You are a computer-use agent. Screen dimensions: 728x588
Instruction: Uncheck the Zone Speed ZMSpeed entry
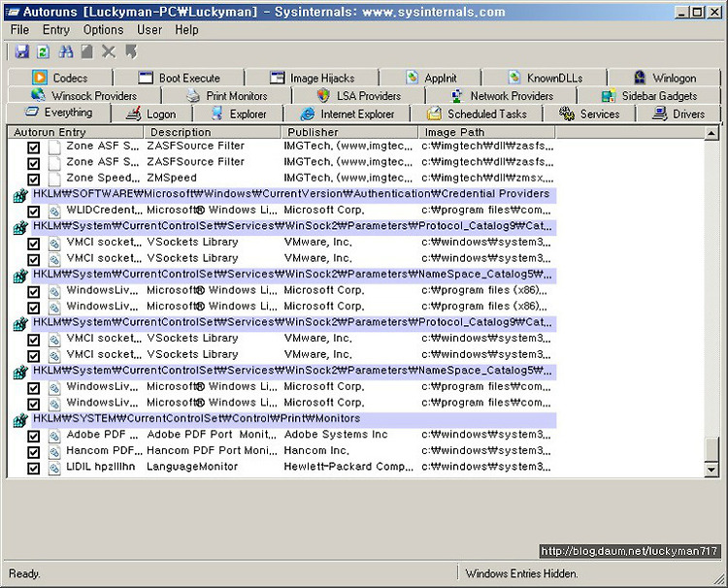coord(33,180)
